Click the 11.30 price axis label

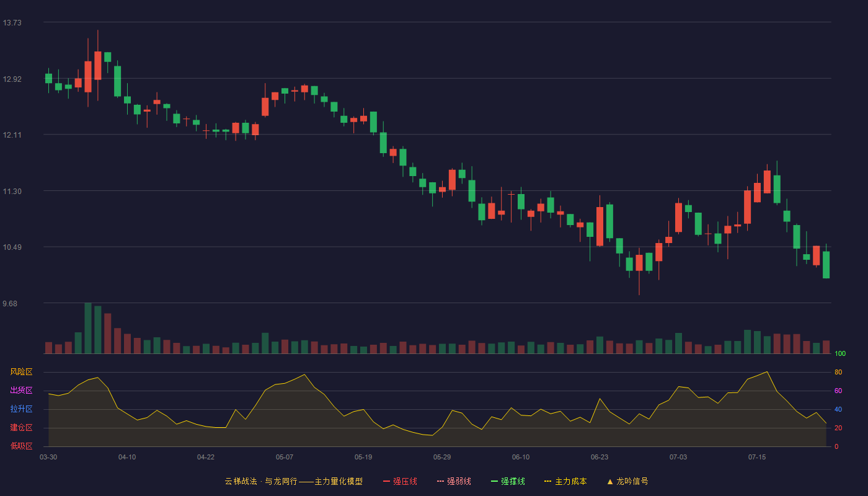[x=12, y=192]
